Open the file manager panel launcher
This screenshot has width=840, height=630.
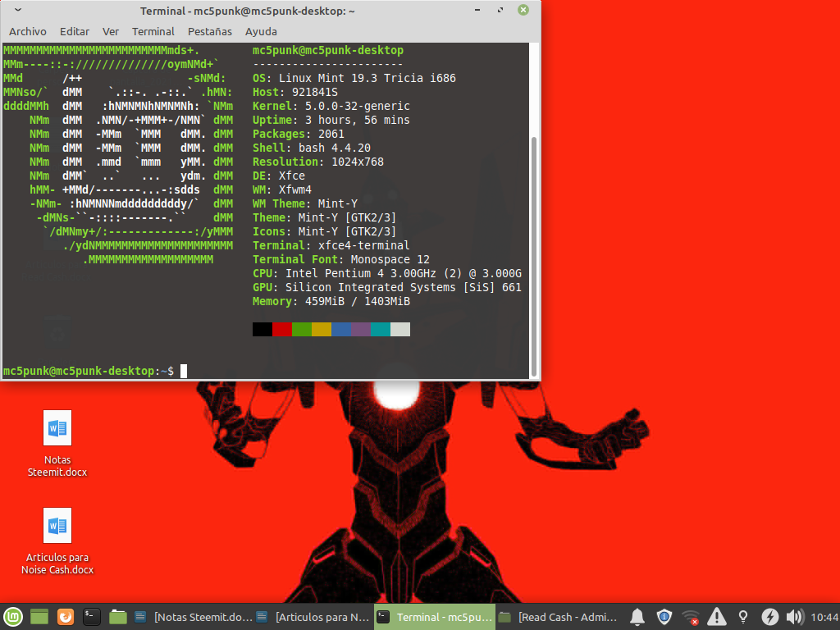(x=118, y=617)
